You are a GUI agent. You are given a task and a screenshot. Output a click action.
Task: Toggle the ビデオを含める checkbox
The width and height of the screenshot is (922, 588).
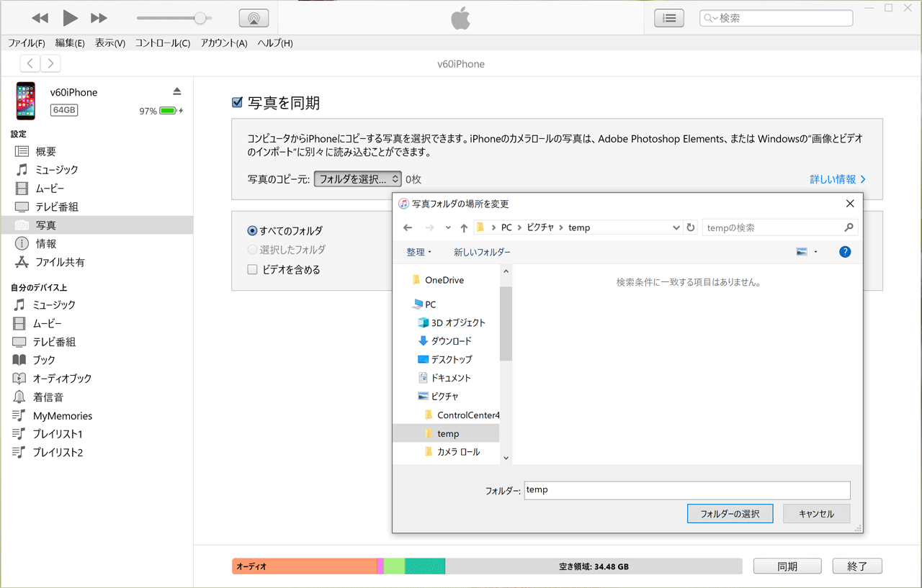(x=252, y=270)
